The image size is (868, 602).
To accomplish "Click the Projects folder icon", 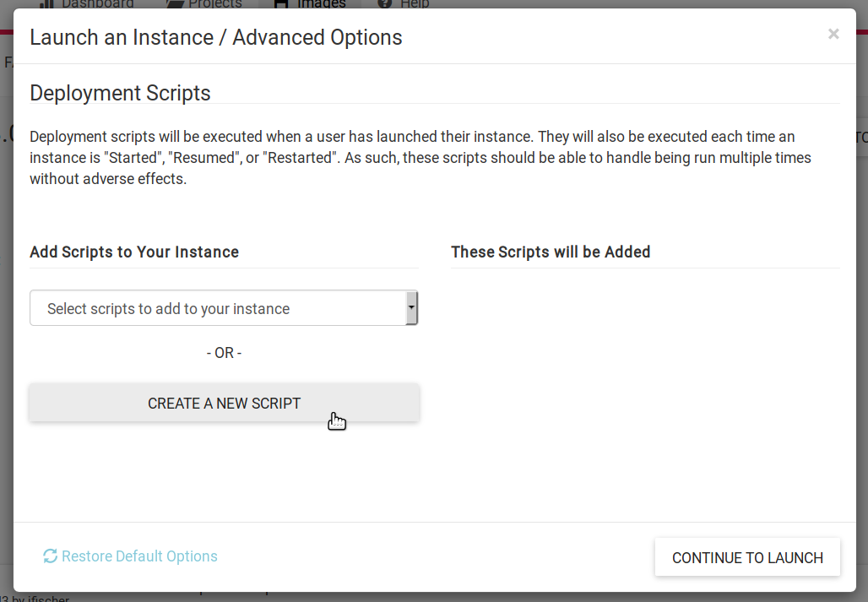I will point(175,4).
